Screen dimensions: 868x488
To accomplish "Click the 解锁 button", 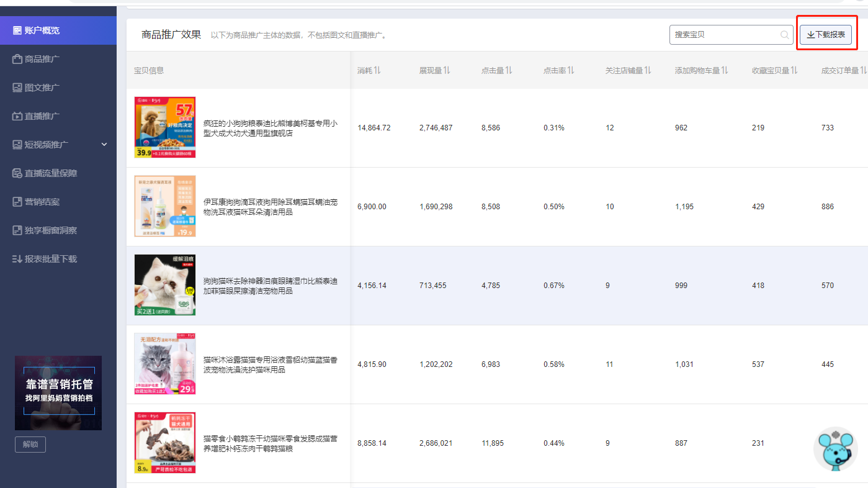I will pos(30,445).
